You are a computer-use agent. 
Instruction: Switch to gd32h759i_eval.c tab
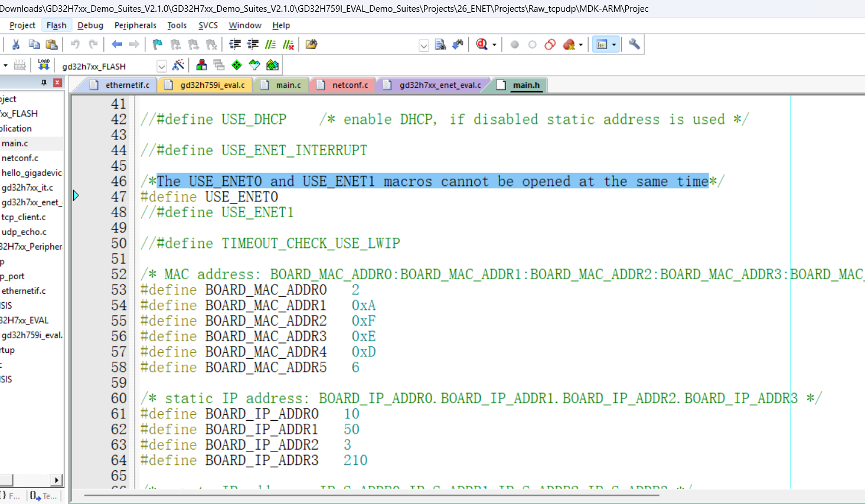click(x=206, y=85)
